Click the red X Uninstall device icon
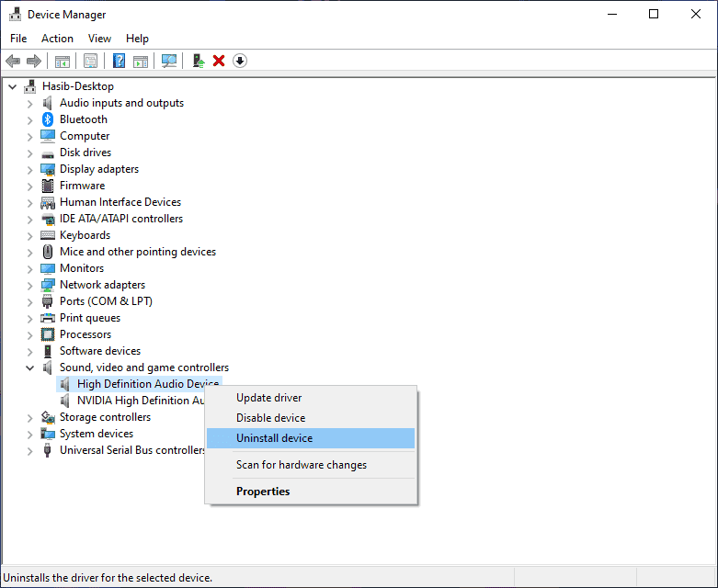The height and width of the screenshot is (588, 718). pos(219,61)
